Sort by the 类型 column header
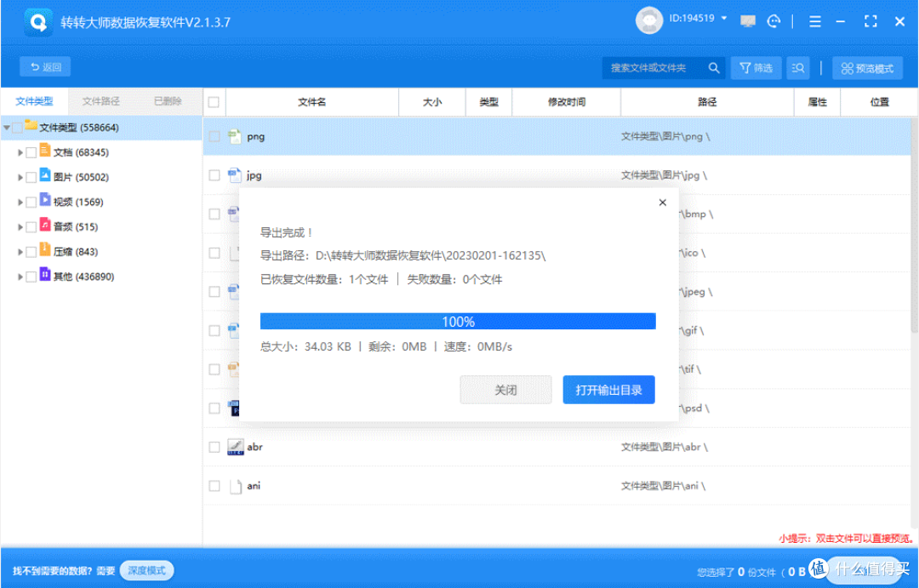The image size is (919, 588). [488, 102]
